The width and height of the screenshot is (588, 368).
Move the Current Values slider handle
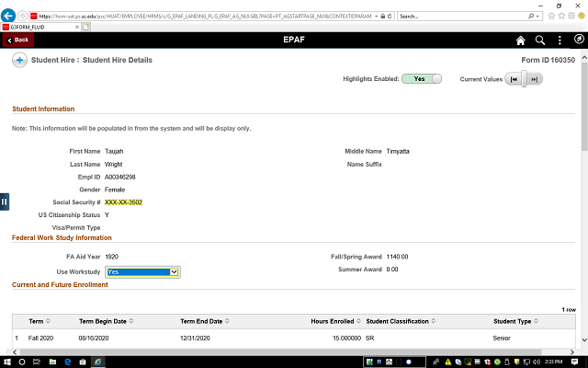(525, 79)
